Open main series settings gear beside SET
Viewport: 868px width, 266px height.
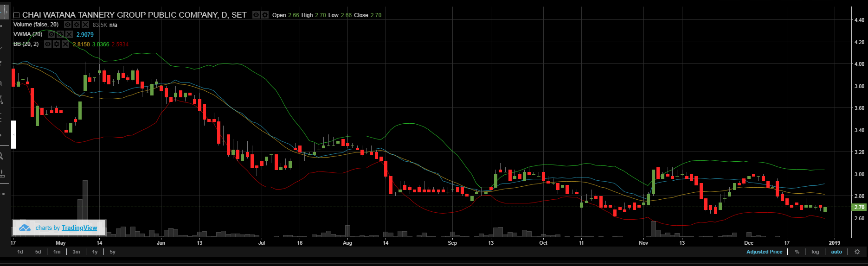tap(265, 15)
